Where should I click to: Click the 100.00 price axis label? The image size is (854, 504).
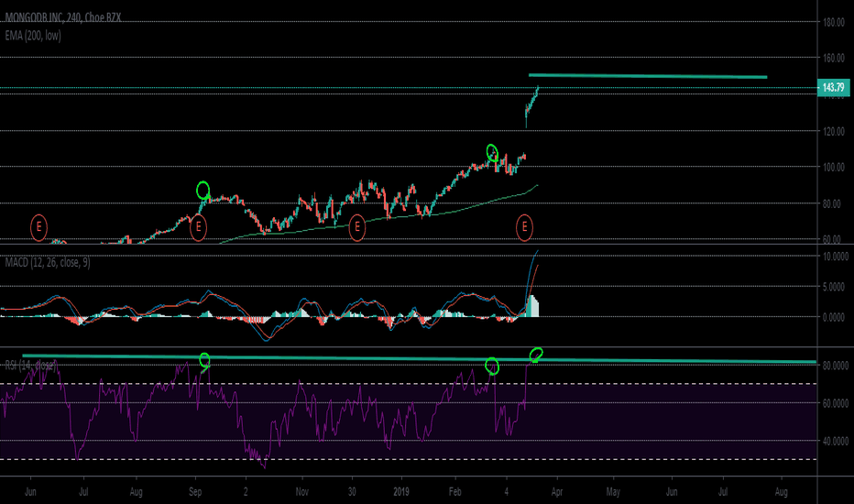pyautogui.click(x=833, y=168)
